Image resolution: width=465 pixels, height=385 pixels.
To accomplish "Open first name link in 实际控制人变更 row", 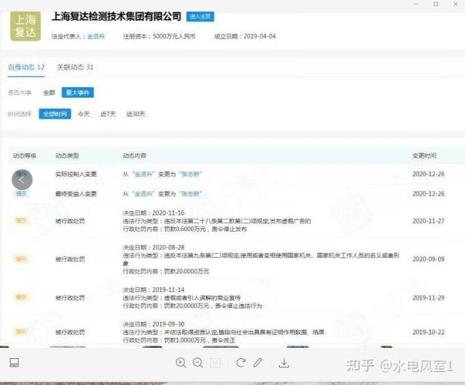I will (x=143, y=174).
